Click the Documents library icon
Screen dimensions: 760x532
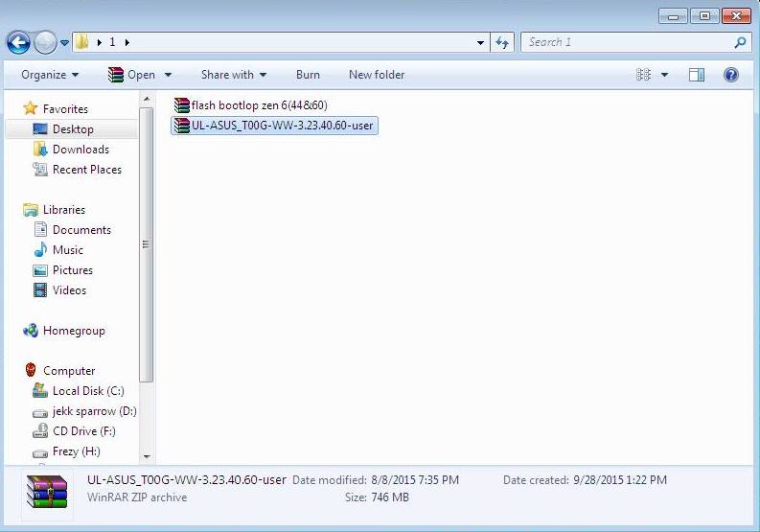(x=40, y=229)
